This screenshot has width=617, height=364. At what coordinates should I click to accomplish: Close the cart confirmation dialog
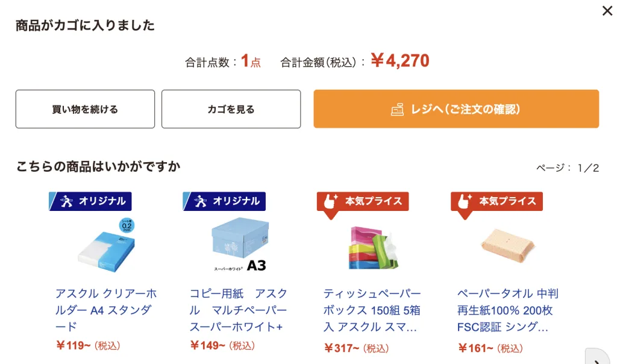607,11
